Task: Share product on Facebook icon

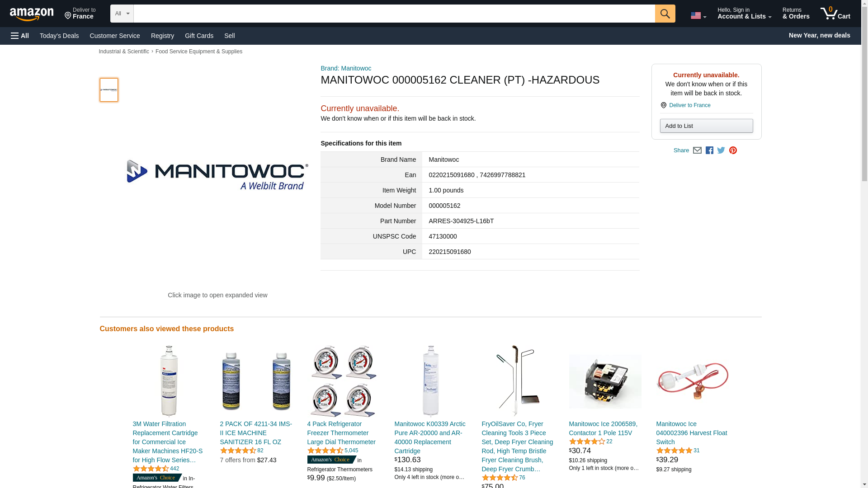Action: click(709, 150)
